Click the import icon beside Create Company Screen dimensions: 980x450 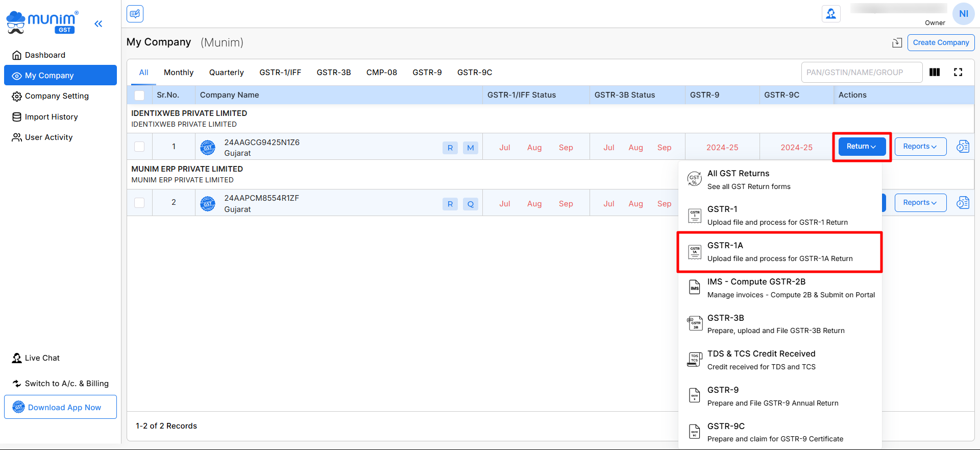point(897,43)
